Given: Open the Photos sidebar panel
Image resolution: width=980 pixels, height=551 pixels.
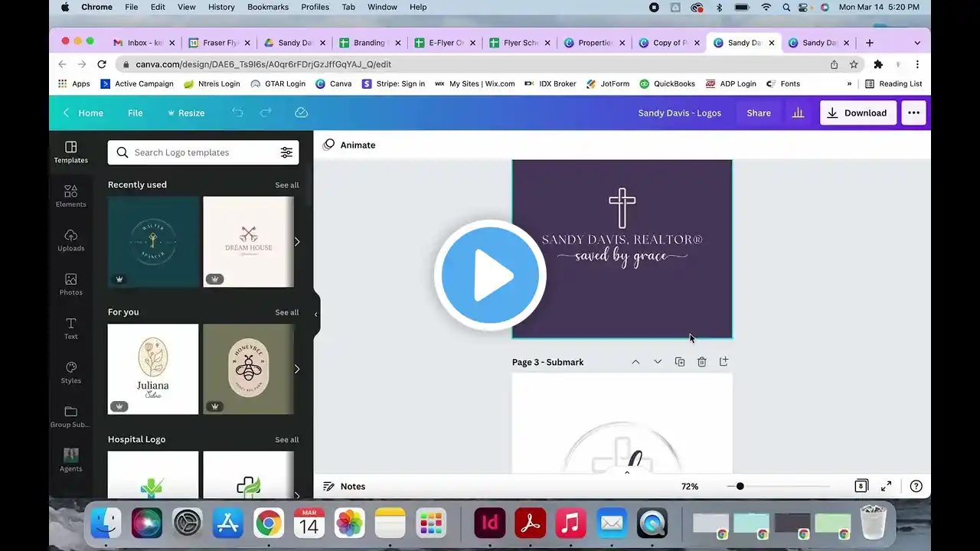Looking at the screenshot, I should (70, 285).
